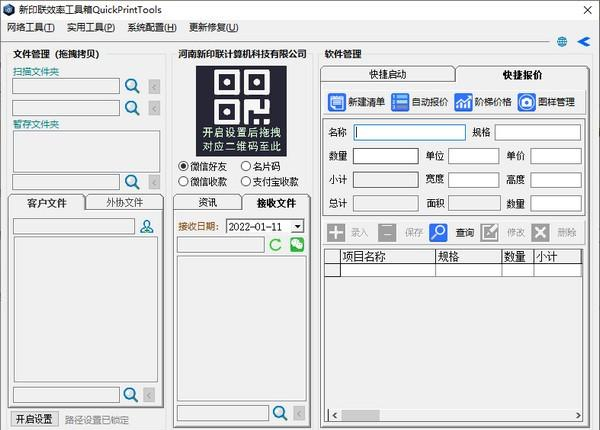This screenshot has height=430, width=600.
Task: Click the 单价 input field
Action: click(556, 156)
